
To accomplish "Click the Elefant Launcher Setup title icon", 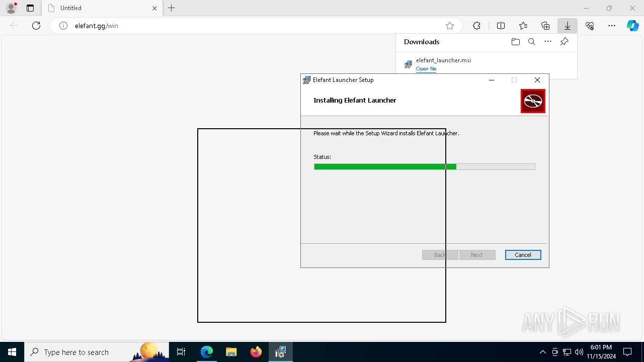I will click(306, 80).
